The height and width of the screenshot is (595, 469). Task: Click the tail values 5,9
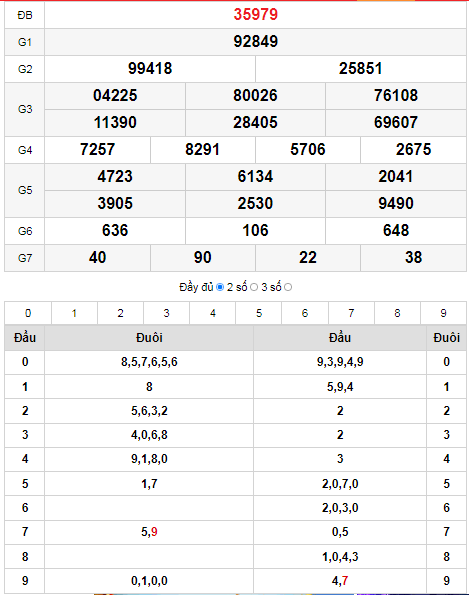[149, 532]
